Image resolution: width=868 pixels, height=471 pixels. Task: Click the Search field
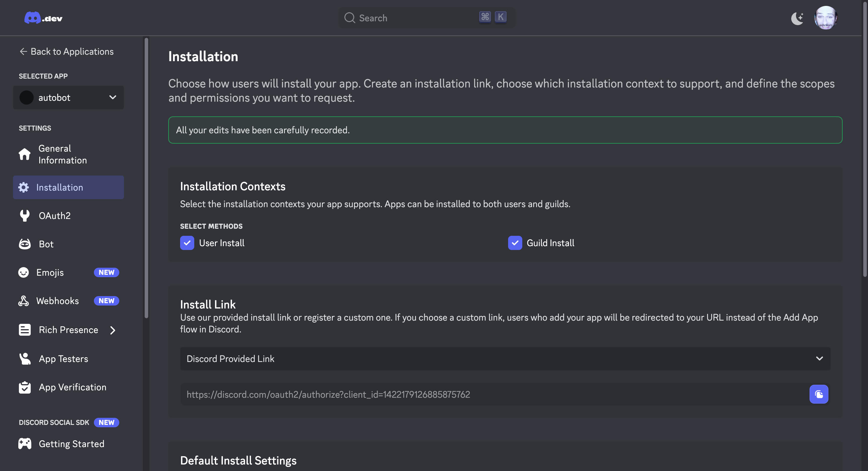pyautogui.click(x=427, y=18)
